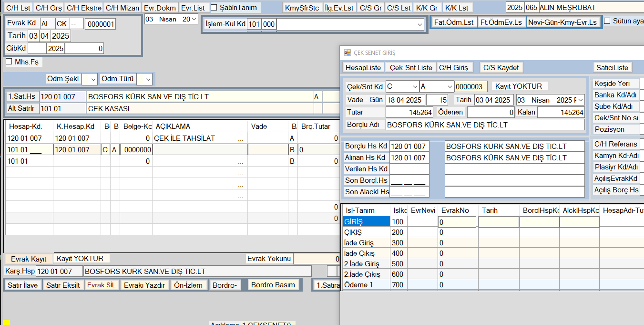
Task: Click ellipsis button in ÇEK İLE TAHSİLAT row
Action: point(241,138)
